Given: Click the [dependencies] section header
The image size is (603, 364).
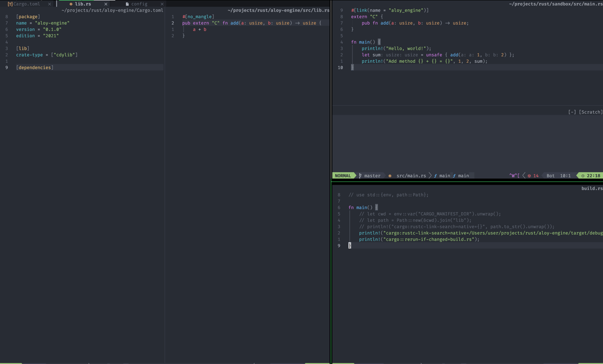Looking at the screenshot, I should [x=35, y=67].
